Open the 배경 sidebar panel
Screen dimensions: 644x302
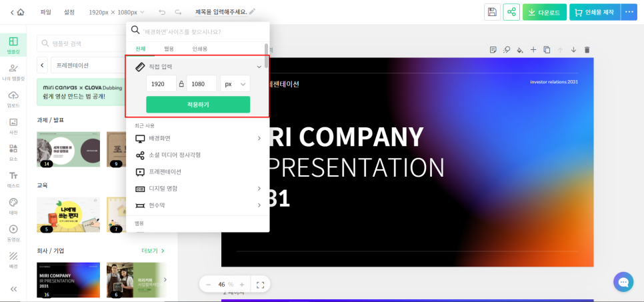(x=13, y=260)
